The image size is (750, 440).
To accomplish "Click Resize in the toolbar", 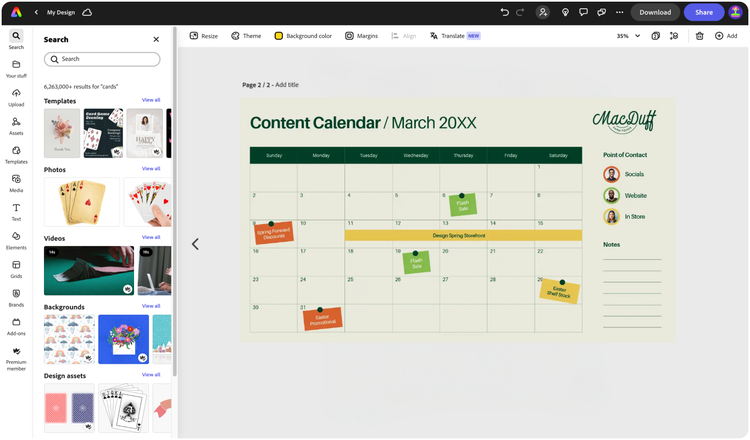I will tap(204, 36).
